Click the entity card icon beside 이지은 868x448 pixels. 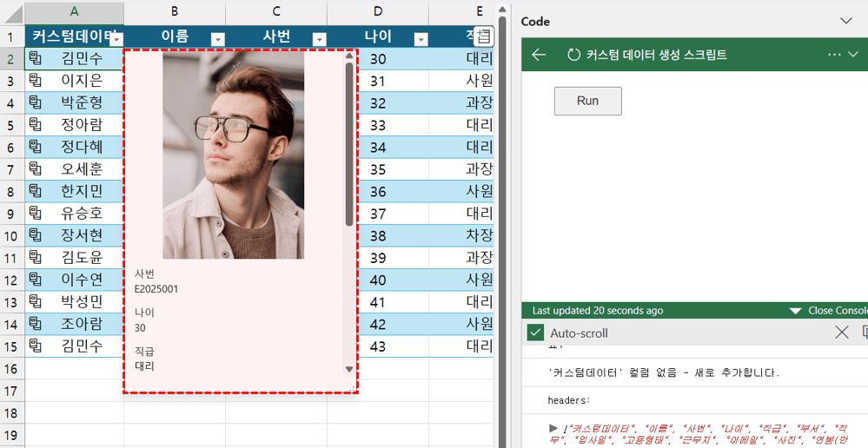36,80
